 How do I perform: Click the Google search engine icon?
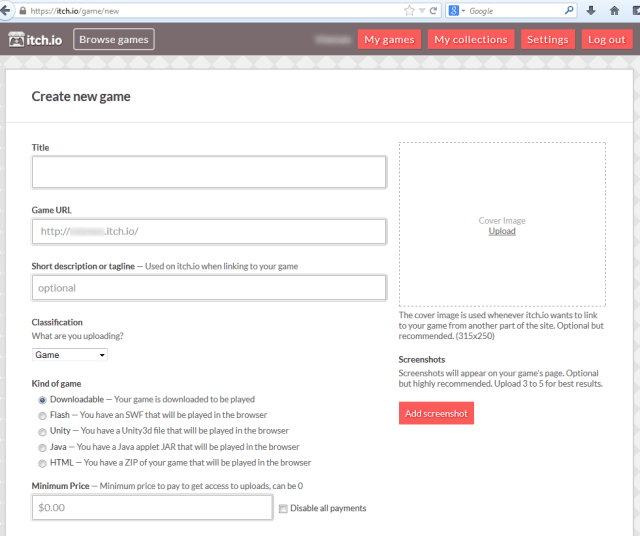[x=453, y=10]
